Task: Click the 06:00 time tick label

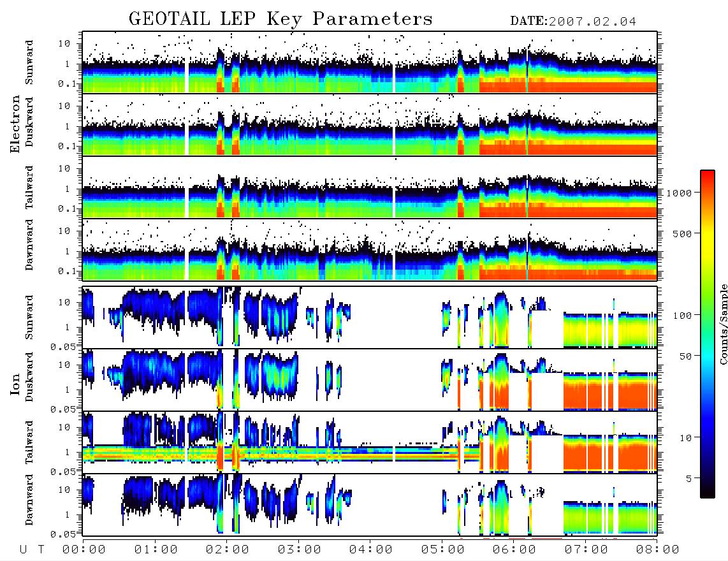Action: tap(514, 550)
